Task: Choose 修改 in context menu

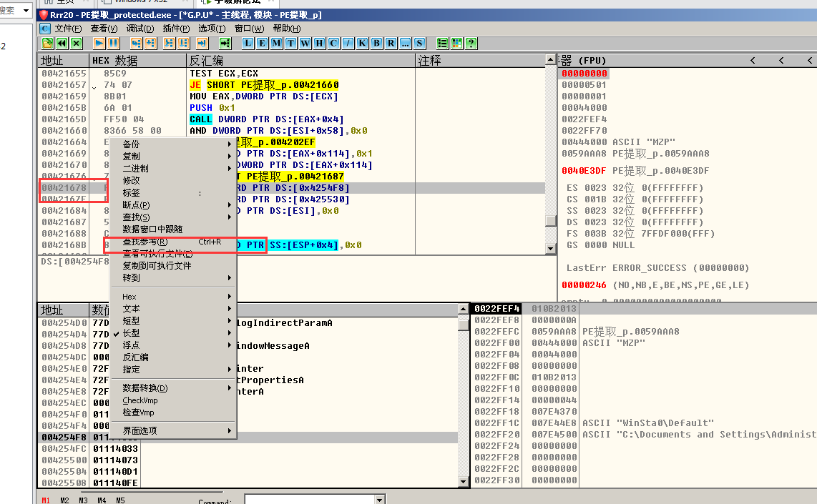Action: (172, 180)
